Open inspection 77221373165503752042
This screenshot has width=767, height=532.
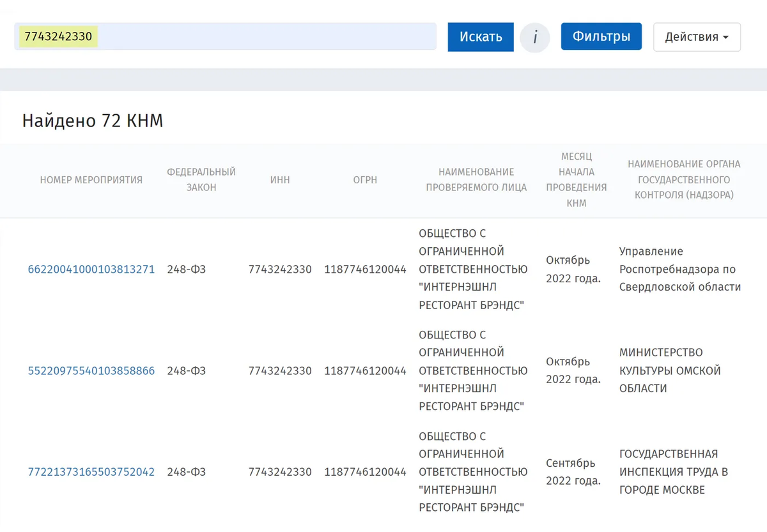tap(91, 472)
